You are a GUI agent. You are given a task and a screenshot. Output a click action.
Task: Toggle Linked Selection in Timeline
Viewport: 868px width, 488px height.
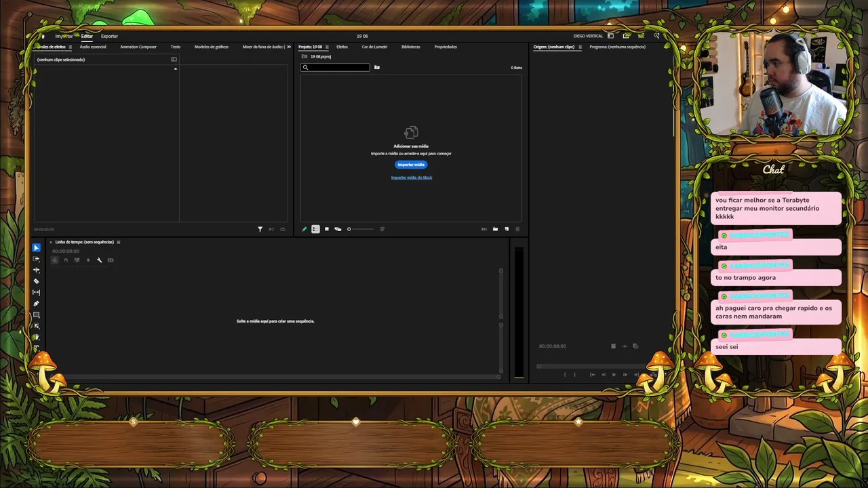click(x=77, y=260)
